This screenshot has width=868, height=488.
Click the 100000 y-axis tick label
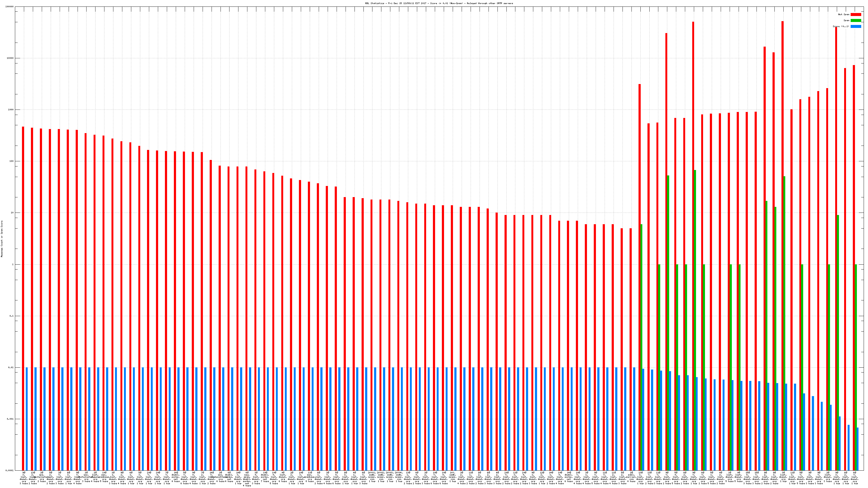10,7
